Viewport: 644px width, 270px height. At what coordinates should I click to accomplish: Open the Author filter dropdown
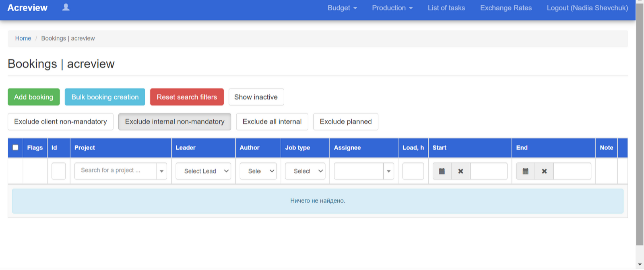258,171
